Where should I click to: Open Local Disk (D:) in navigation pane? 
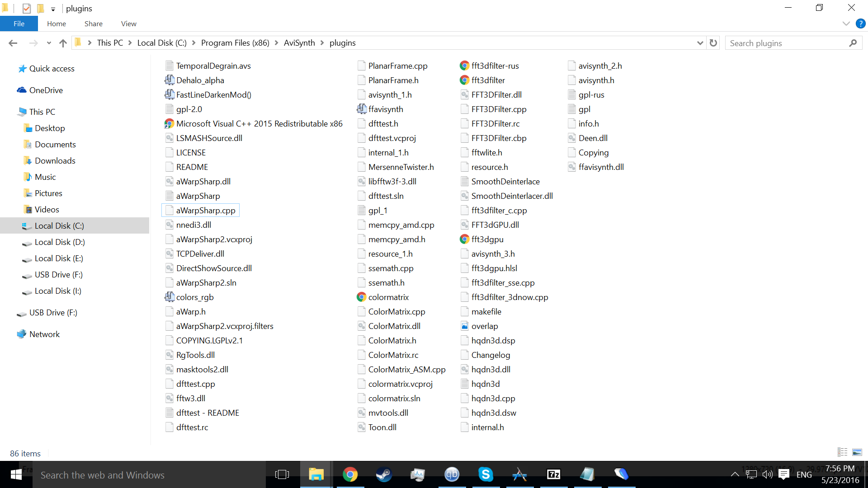pos(54,242)
